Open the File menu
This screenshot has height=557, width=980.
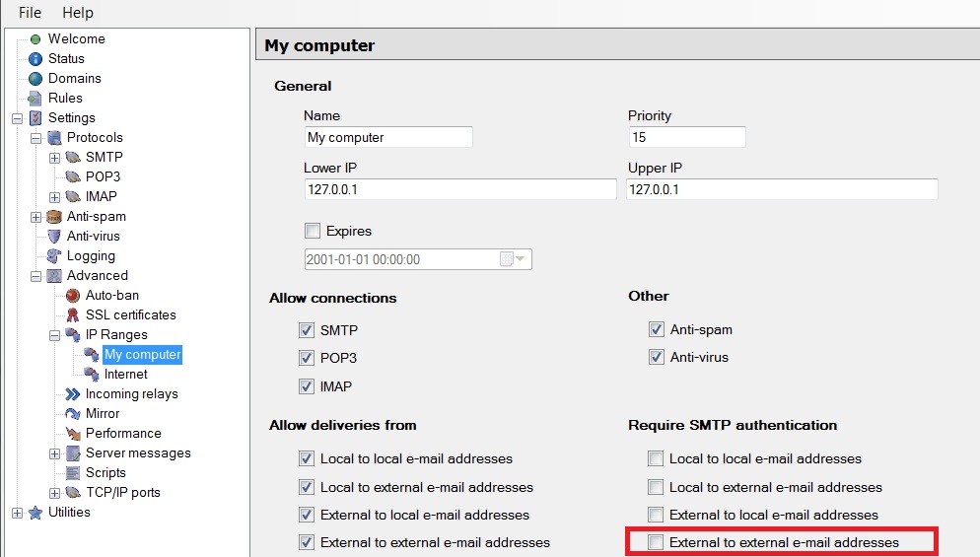click(x=31, y=13)
